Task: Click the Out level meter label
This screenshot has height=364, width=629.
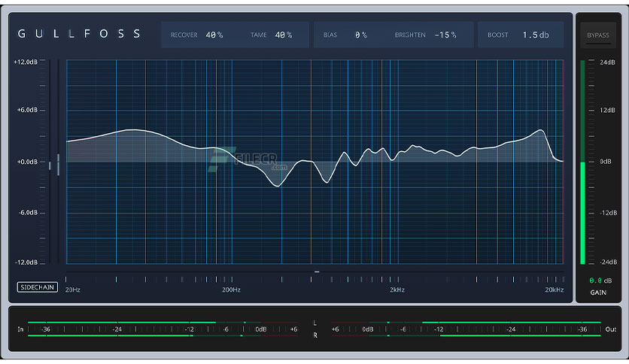Action: point(610,329)
